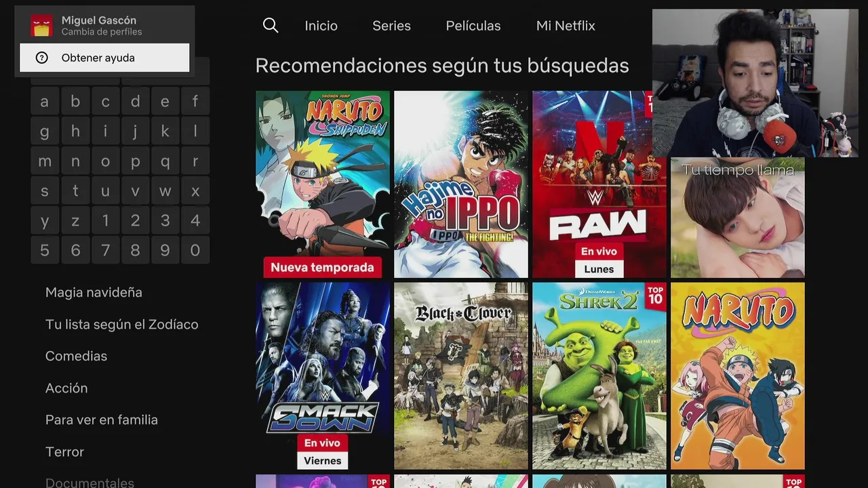
Task: Open the Series tab
Action: pyautogui.click(x=391, y=26)
